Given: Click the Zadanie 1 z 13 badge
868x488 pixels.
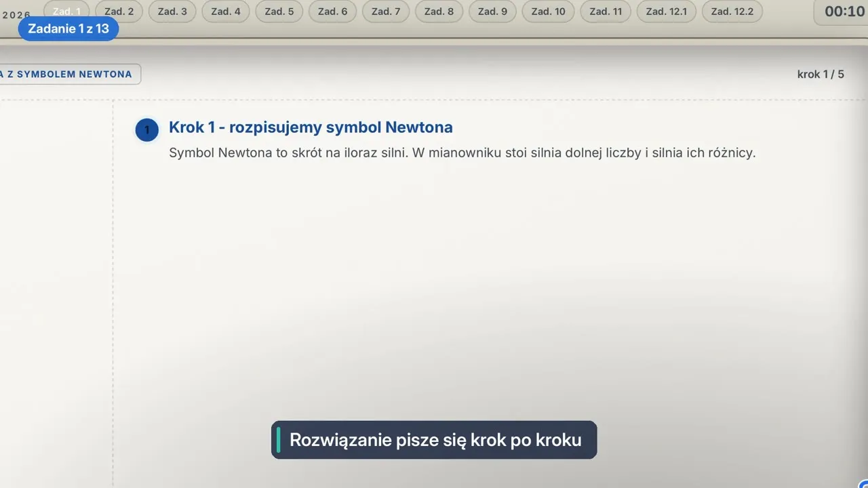Looking at the screenshot, I should (x=68, y=29).
